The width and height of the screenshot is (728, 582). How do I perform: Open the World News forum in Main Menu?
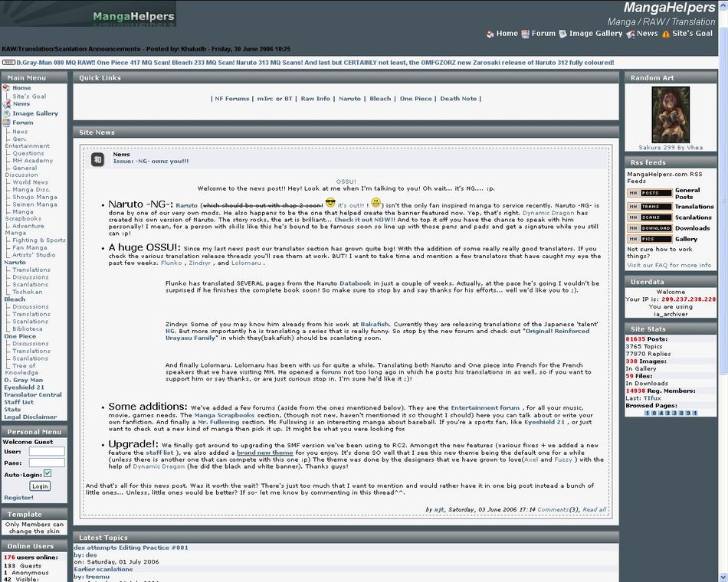point(30,182)
